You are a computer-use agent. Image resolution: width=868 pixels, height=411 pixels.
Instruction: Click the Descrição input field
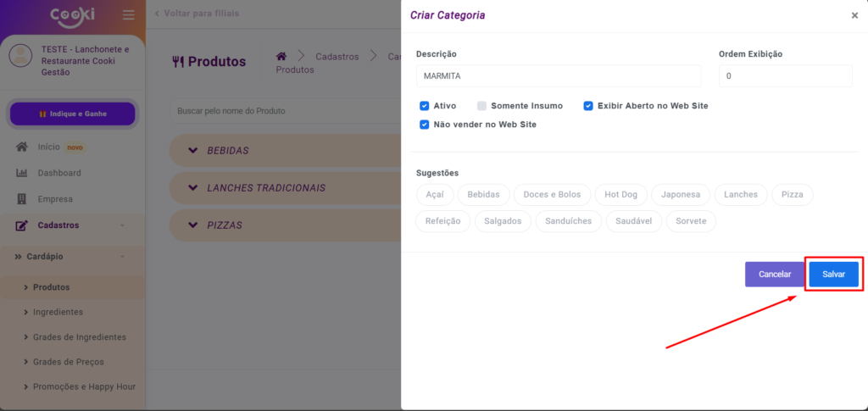(x=558, y=76)
